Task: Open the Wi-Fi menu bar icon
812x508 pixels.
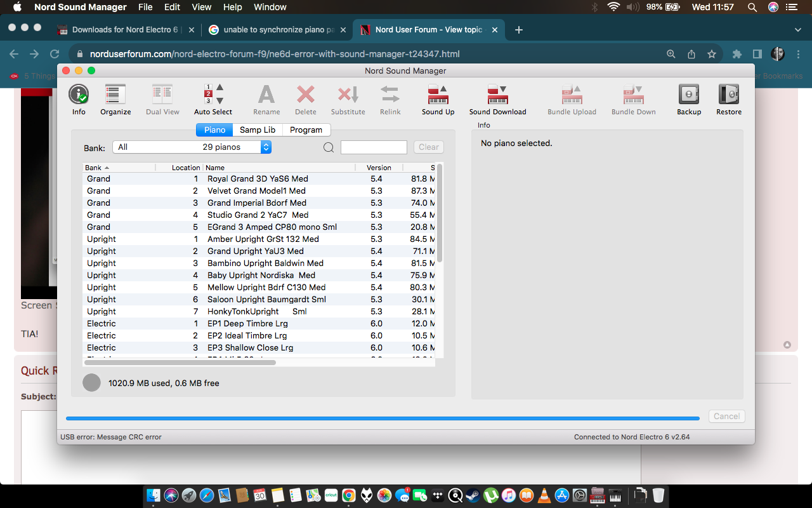Action: pos(613,7)
